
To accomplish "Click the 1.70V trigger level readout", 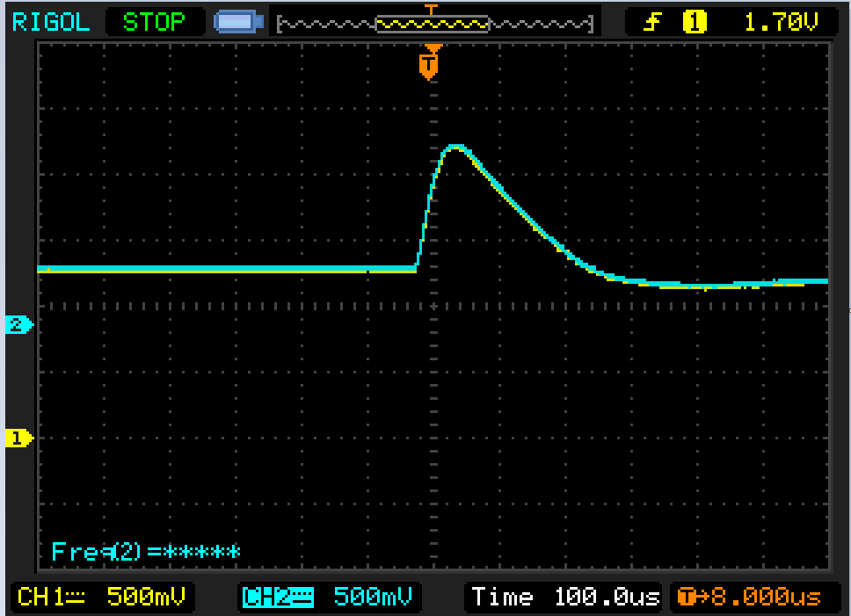I will coord(781,22).
